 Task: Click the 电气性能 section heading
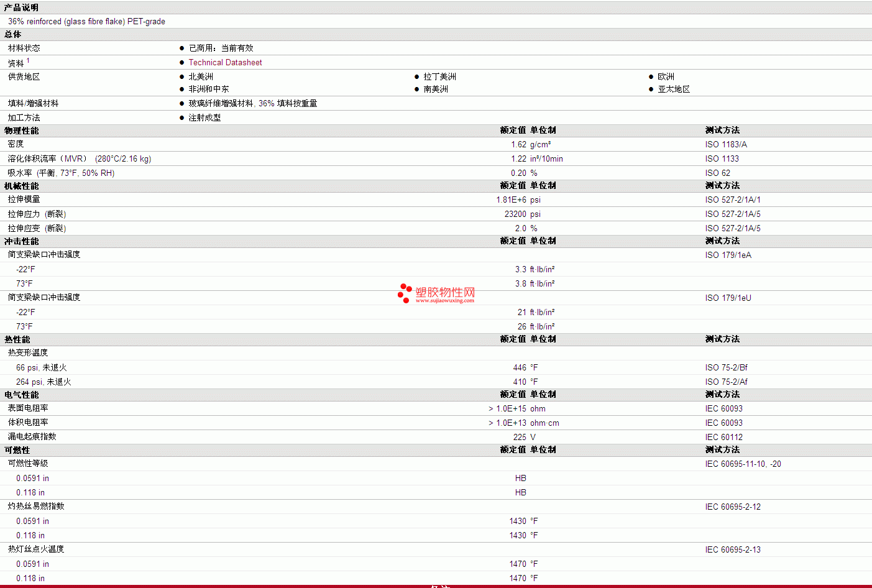22,395
